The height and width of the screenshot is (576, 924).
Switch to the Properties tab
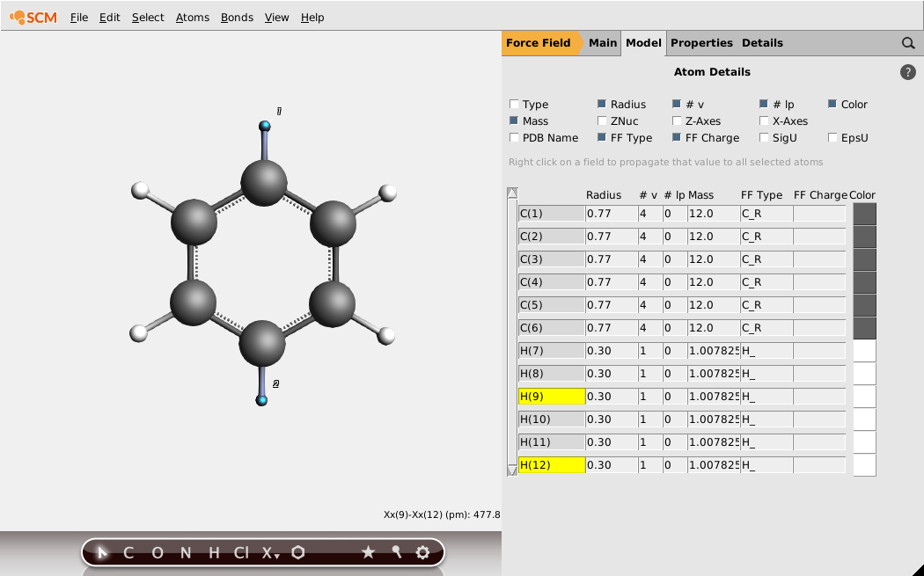click(700, 42)
